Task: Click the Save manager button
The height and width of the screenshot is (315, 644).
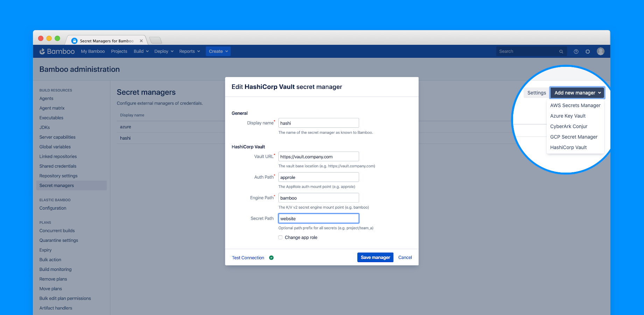Action: click(x=375, y=257)
